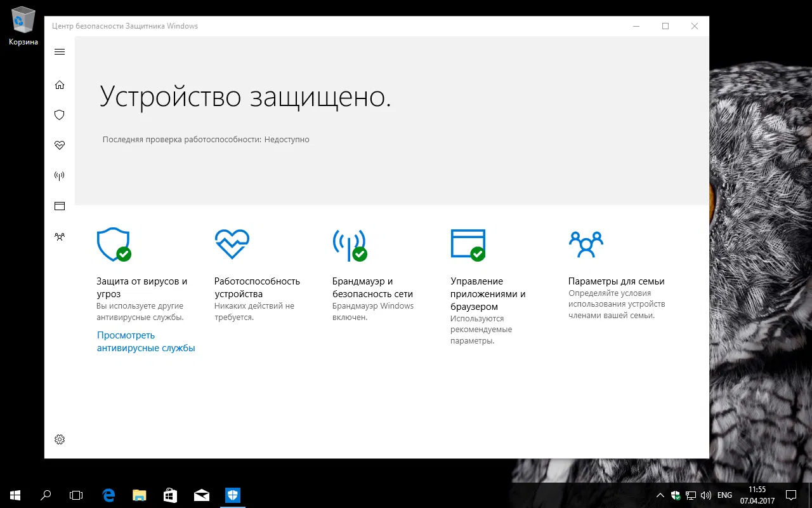Open family options via the people sidebar icon
Image resolution: width=812 pixels, height=508 pixels.
tap(59, 236)
